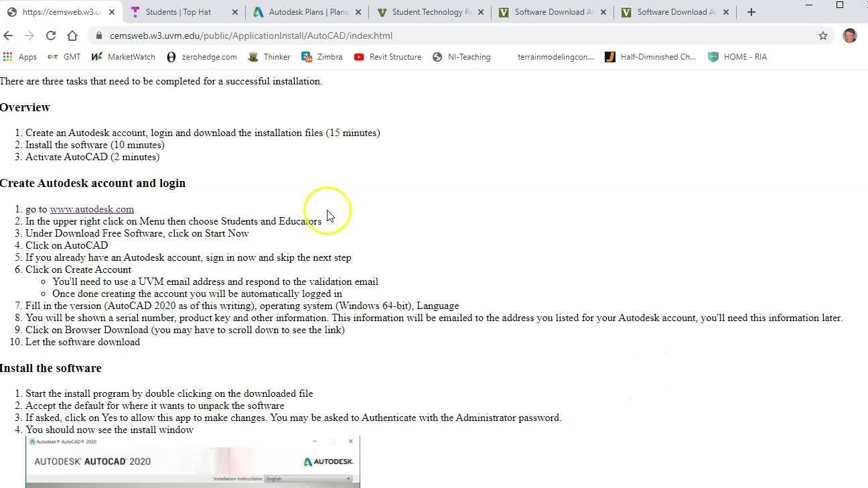This screenshot has height=488, width=868.
Task: Close the Student Technology tab
Action: (x=480, y=12)
